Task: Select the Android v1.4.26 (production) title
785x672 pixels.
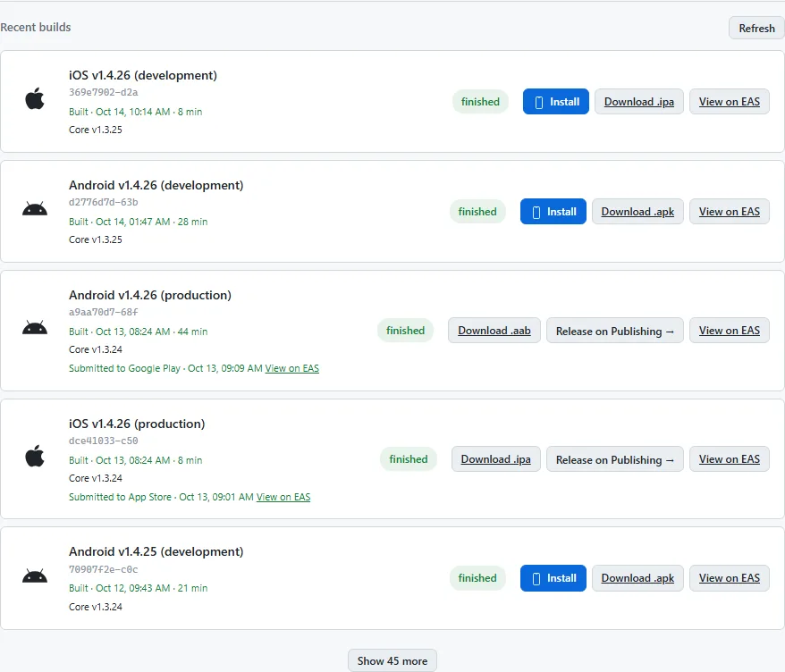Action: [149, 295]
